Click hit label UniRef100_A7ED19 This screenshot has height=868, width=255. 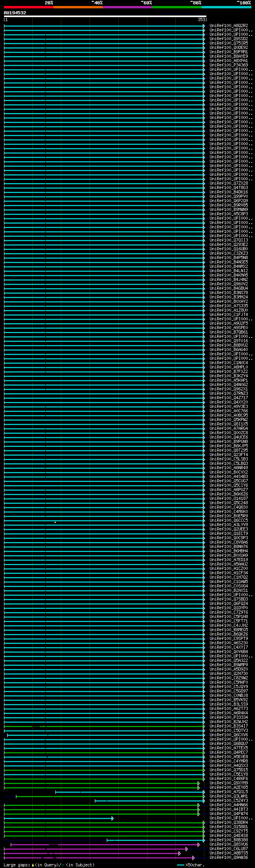(x=229, y=560)
